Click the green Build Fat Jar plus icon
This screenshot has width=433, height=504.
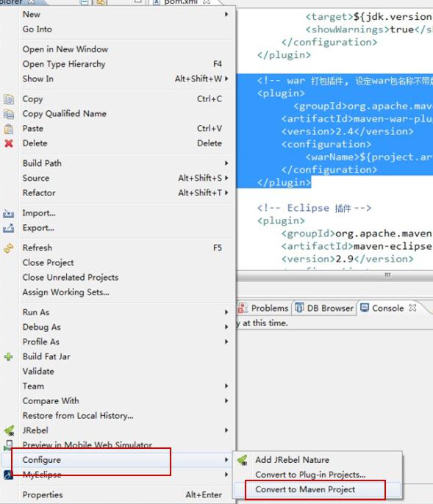click(x=9, y=356)
